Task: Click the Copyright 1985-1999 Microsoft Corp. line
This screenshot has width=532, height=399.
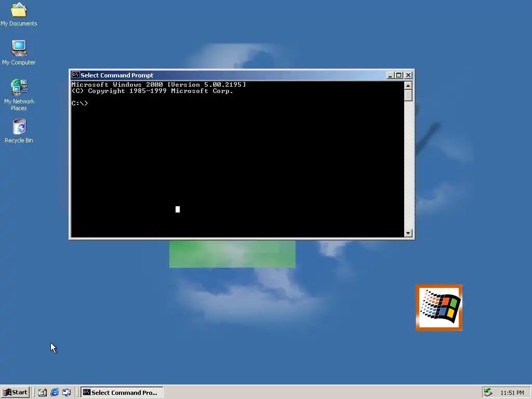Action: [152, 91]
